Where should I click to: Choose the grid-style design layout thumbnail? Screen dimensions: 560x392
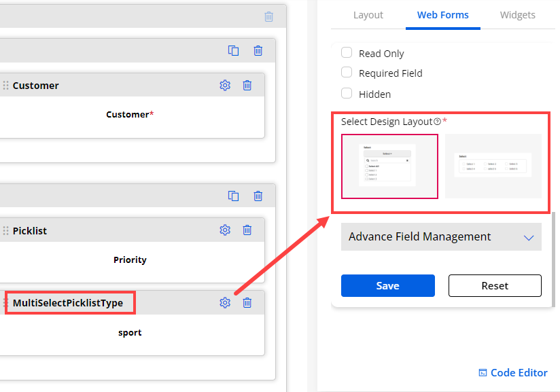(493, 166)
